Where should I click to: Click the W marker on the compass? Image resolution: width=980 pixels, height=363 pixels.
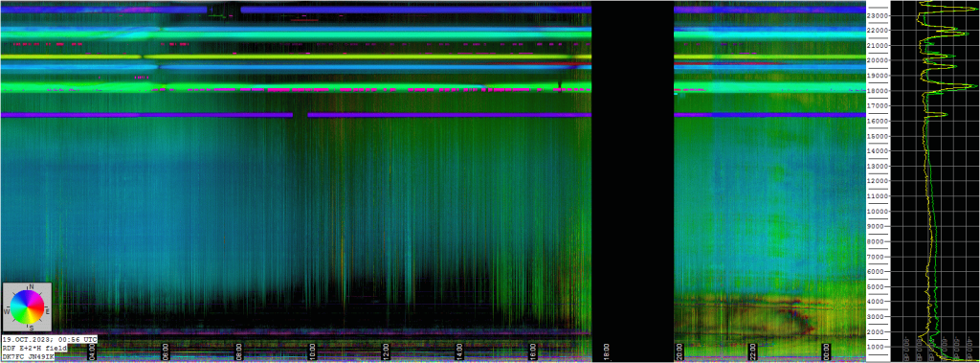pyautogui.click(x=7, y=311)
